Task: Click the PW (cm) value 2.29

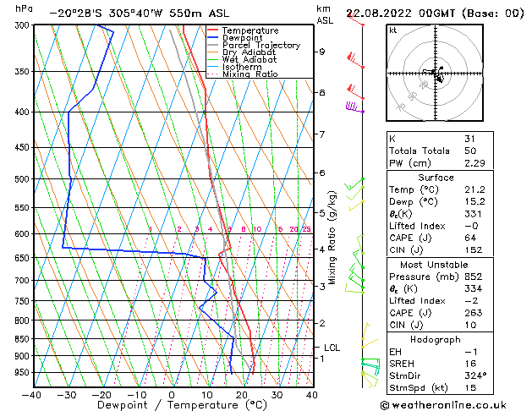Action: pyautogui.click(x=475, y=163)
